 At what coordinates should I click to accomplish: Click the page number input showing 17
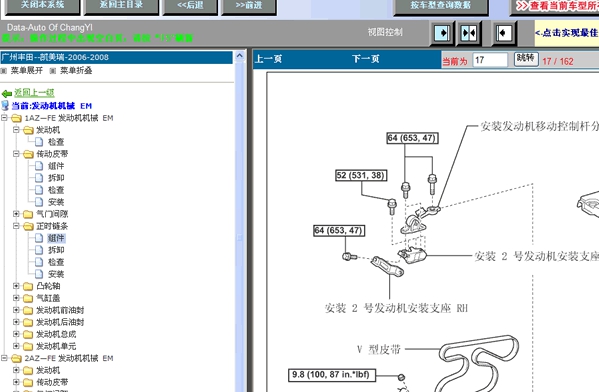tap(490, 60)
